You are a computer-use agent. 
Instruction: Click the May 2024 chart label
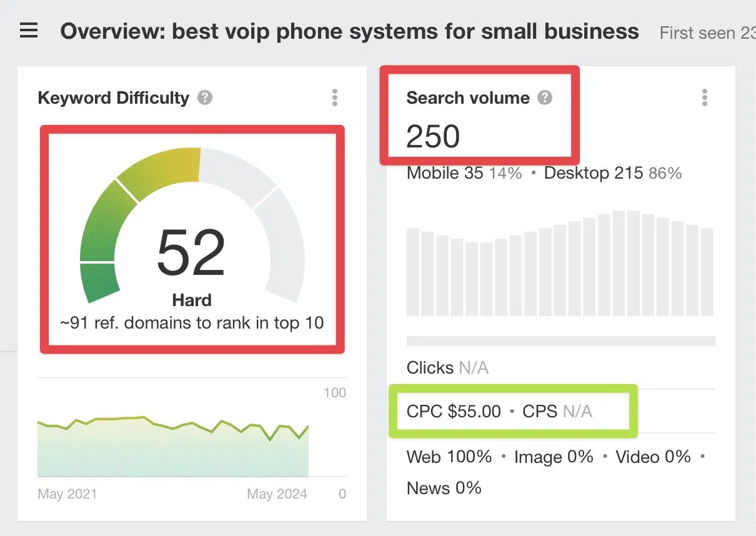tap(277, 494)
